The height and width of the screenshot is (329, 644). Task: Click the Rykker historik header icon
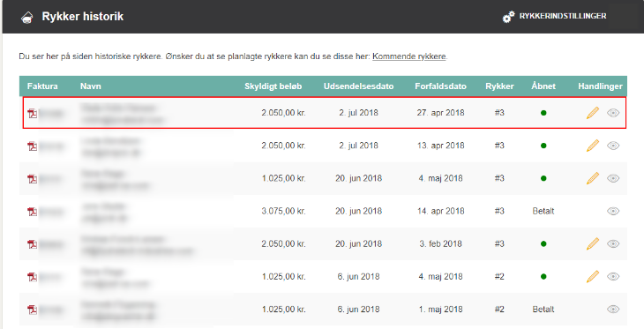[x=27, y=18]
